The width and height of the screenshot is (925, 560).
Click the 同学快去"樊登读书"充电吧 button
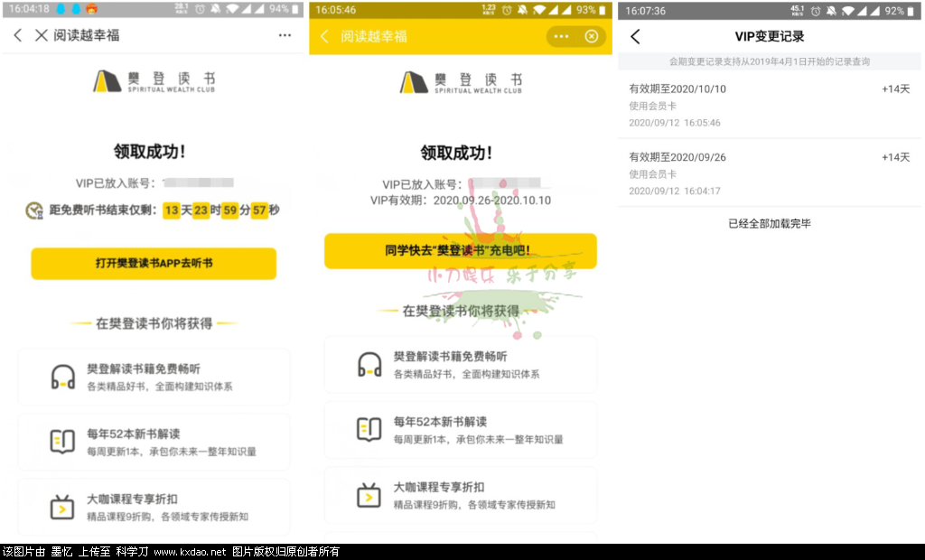[460, 251]
